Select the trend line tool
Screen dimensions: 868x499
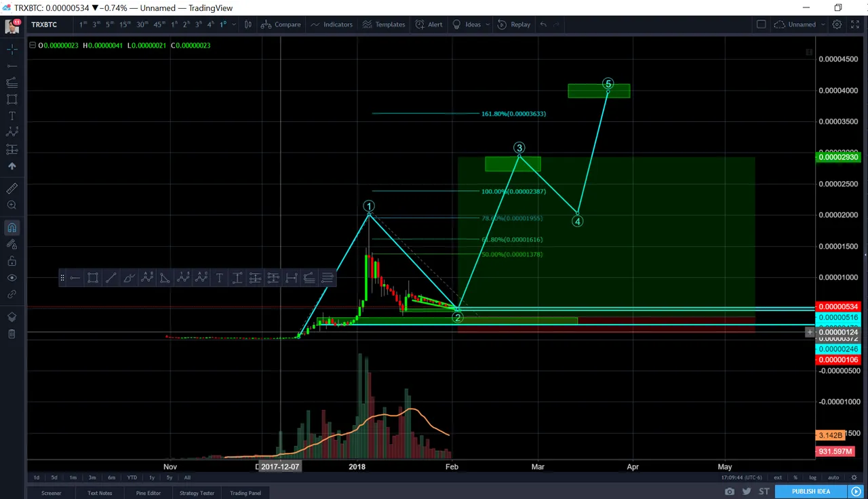point(12,66)
